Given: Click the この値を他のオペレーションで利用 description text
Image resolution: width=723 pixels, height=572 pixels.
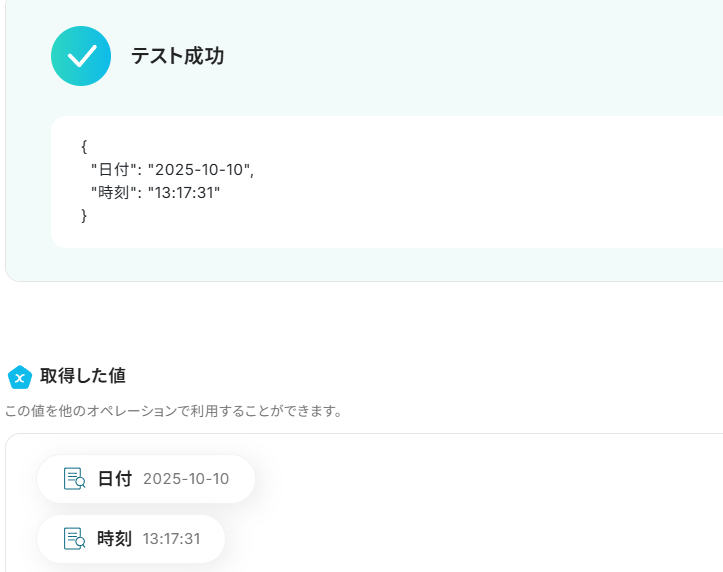Looking at the screenshot, I should pos(174,411).
